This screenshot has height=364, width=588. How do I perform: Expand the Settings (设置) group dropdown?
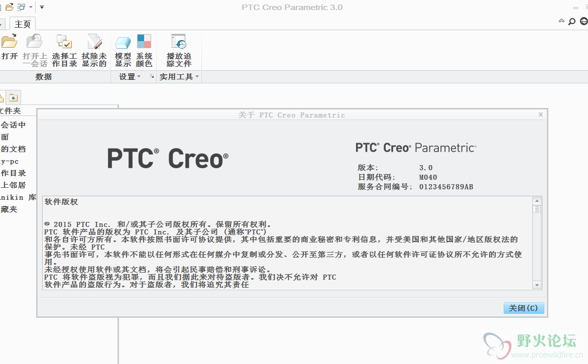point(130,77)
